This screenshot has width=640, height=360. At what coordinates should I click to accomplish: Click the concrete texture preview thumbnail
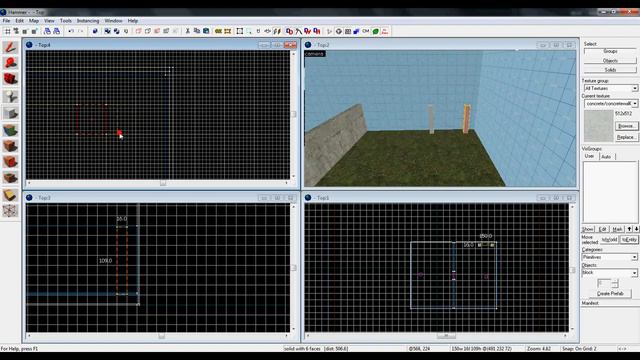(x=598, y=126)
